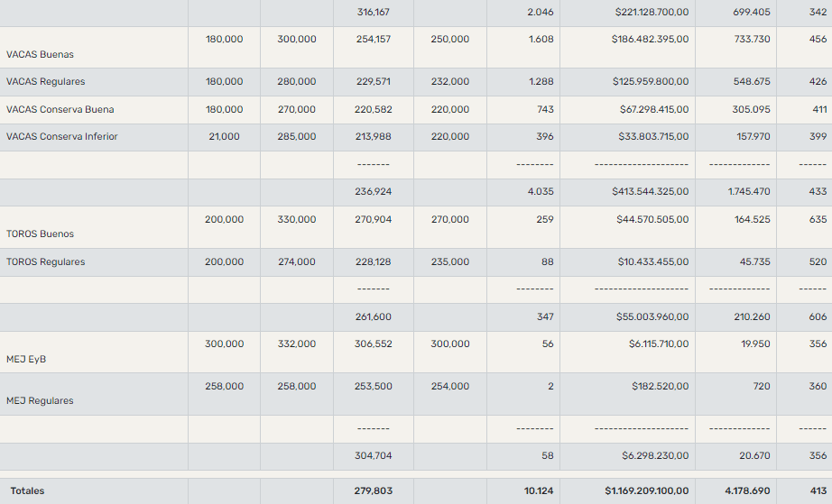The image size is (832, 504).
Task: Click the MEJ EyB row label
Action: (x=26, y=359)
